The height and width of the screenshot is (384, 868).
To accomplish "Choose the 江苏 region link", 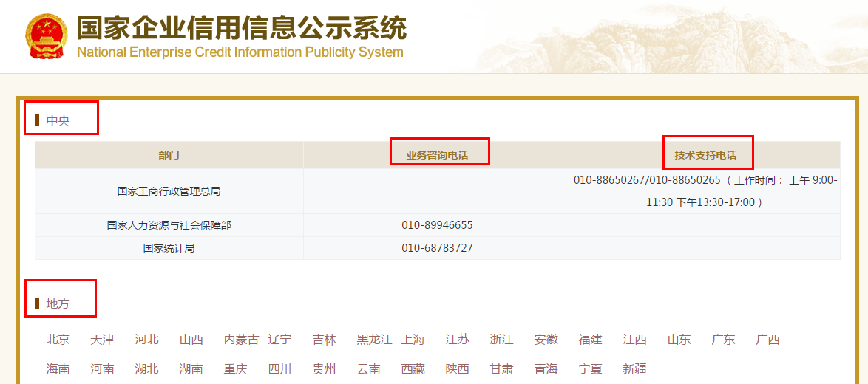I will tap(457, 339).
